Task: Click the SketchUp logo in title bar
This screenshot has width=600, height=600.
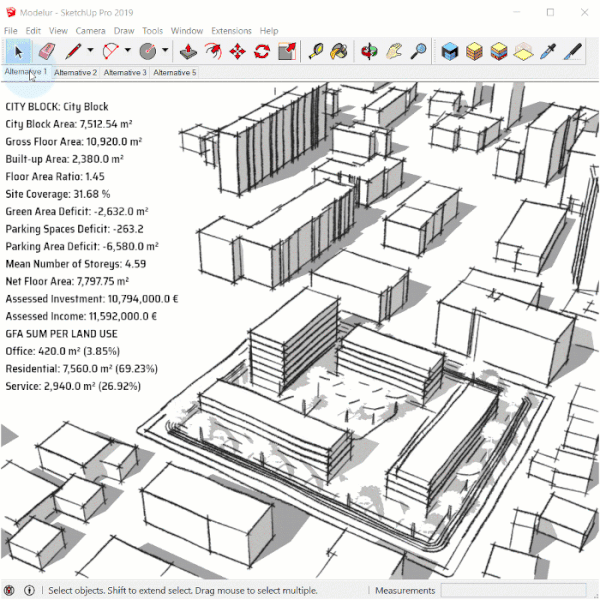Action: click(x=10, y=12)
